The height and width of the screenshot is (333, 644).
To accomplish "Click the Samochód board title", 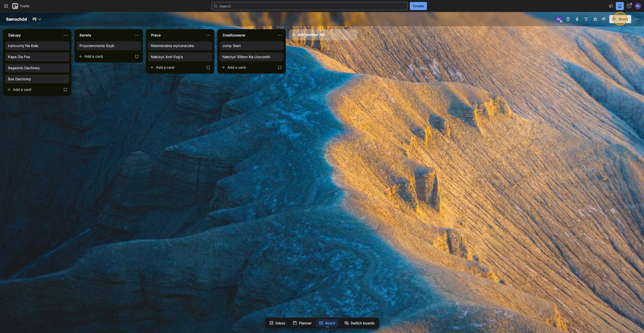I will pyautogui.click(x=16, y=19).
